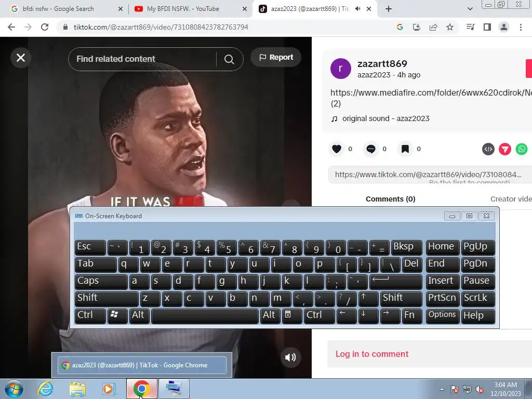532x399 pixels.
Task: Switch to bfdi nsfw - Google Search tab
Action: [x=64, y=9]
